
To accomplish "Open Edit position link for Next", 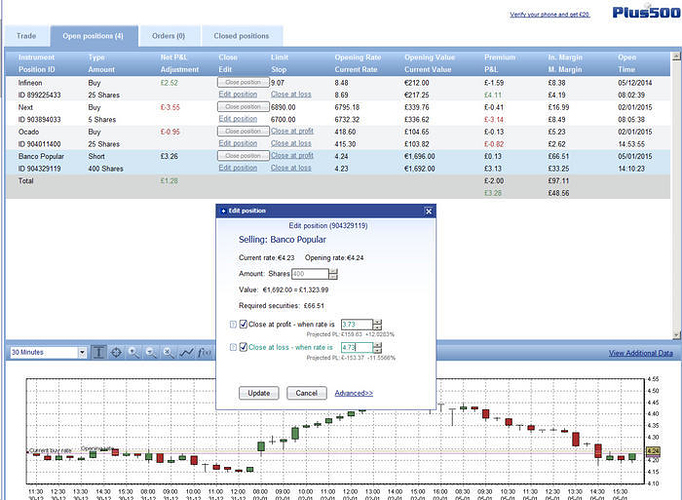I will click(238, 119).
